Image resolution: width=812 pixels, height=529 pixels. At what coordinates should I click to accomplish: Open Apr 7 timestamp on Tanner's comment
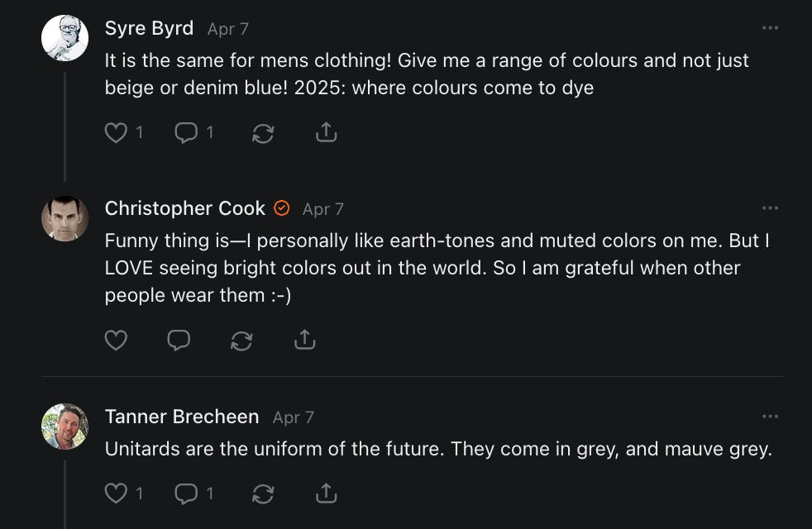tap(294, 417)
